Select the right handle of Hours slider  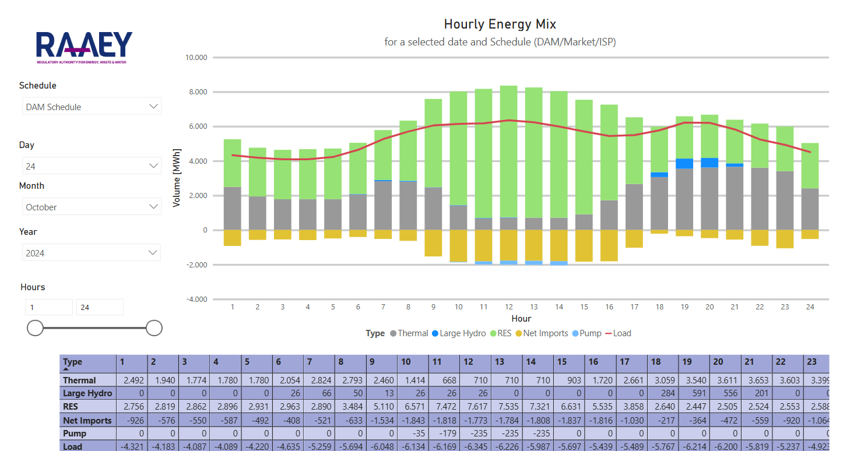[x=154, y=328]
